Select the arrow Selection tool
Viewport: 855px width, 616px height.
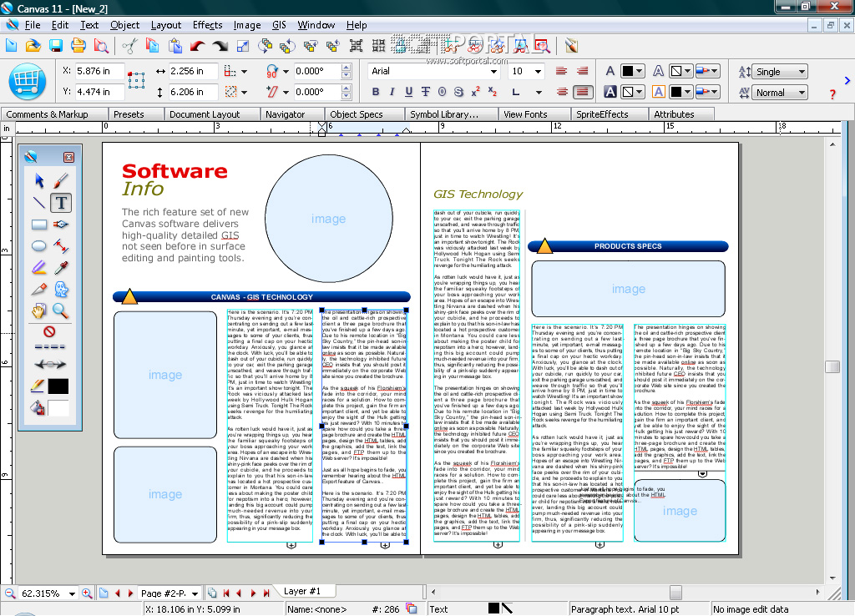coord(38,180)
